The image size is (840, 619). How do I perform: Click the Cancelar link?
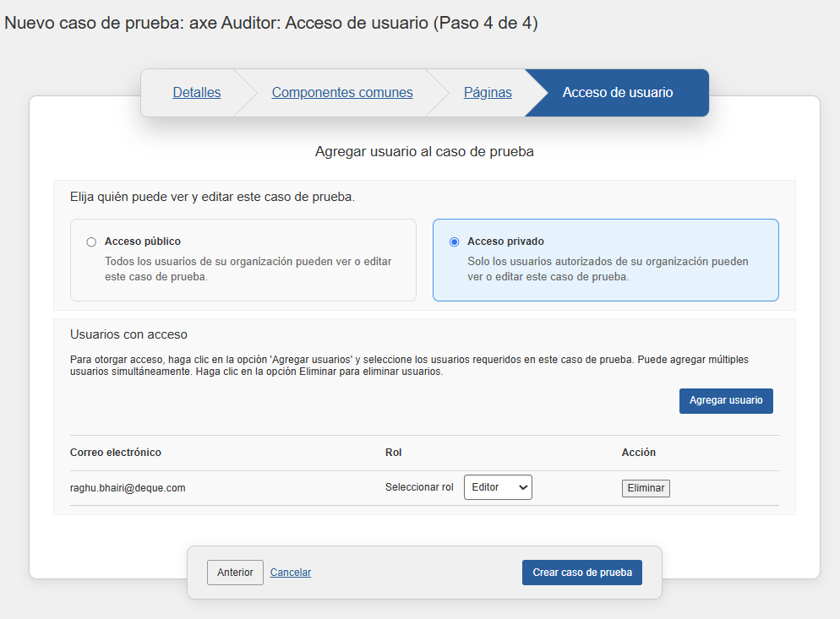[291, 573]
